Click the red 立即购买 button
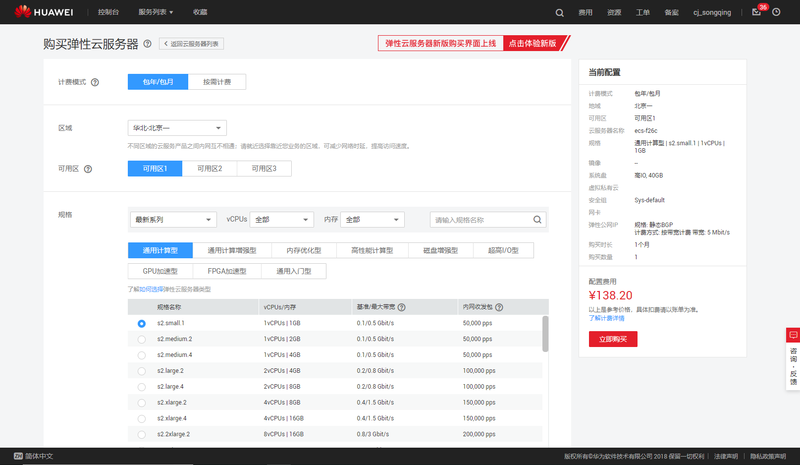 pos(613,339)
